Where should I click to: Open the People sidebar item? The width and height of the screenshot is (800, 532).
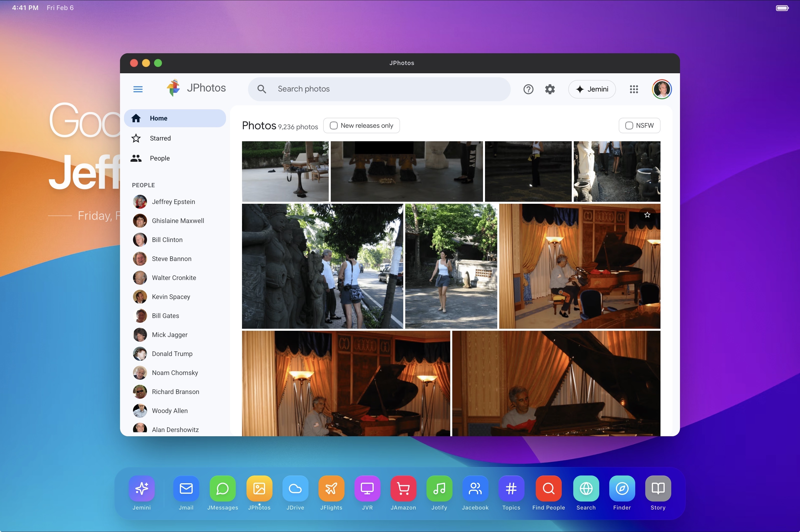[159, 158]
